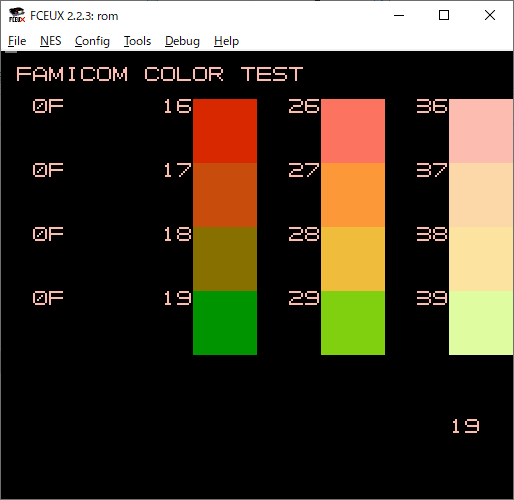Click the pale yellow swatch labeled 38
Viewport: 514px width, 500px height.
[481, 259]
